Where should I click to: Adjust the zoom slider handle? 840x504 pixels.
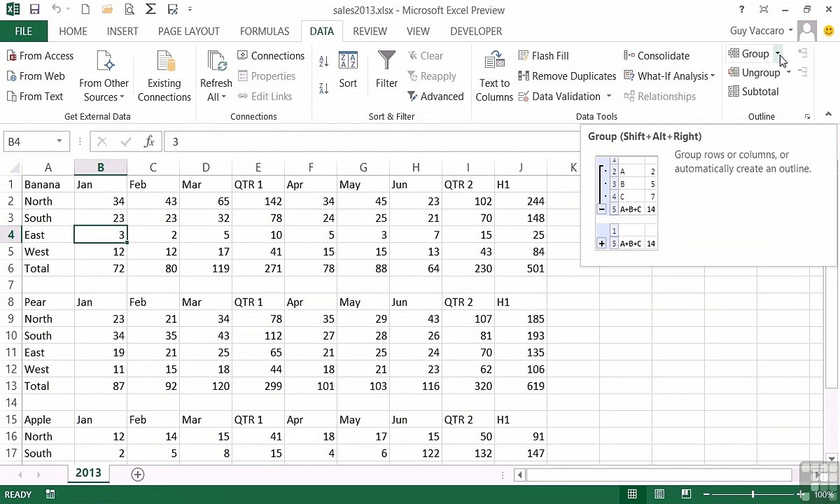point(753,494)
